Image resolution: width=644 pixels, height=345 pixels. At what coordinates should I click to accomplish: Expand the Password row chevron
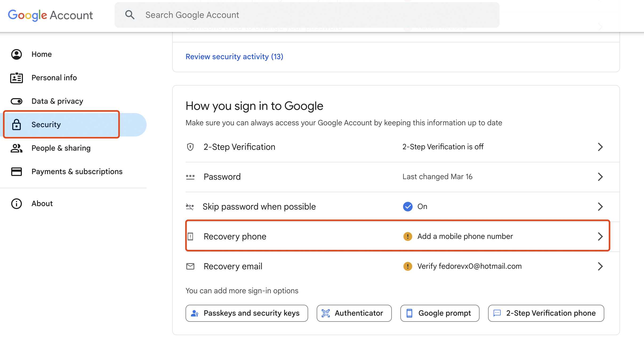coord(600,177)
